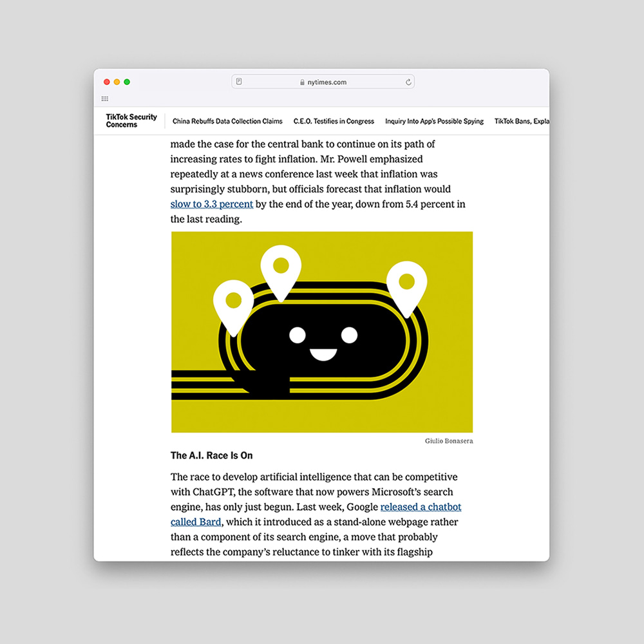Click the grid icon below the traffic lights
The width and height of the screenshot is (644, 644).
(104, 98)
